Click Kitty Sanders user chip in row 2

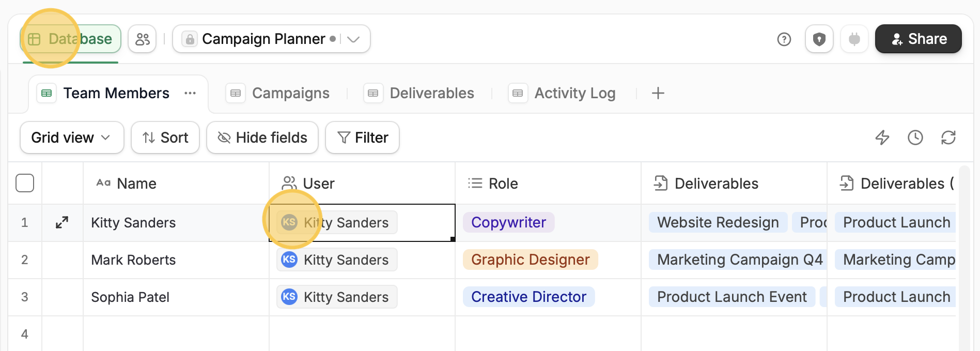[x=337, y=260]
